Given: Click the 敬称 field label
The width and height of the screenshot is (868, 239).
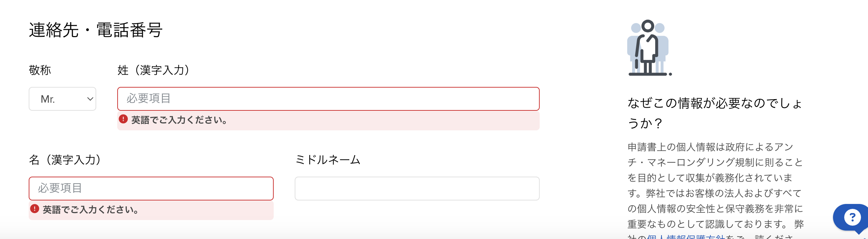Looking at the screenshot, I should point(40,70).
